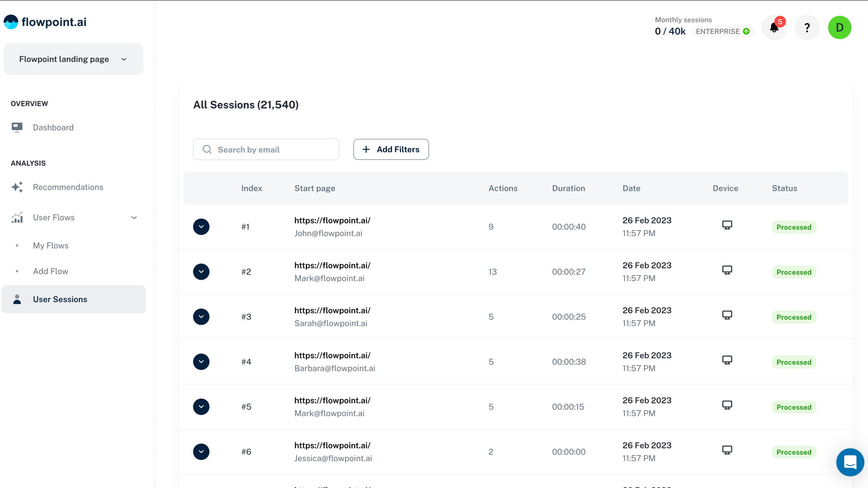Click the 00:00:27 duration value
This screenshot has height=488, width=868.
[x=569, y=272]
